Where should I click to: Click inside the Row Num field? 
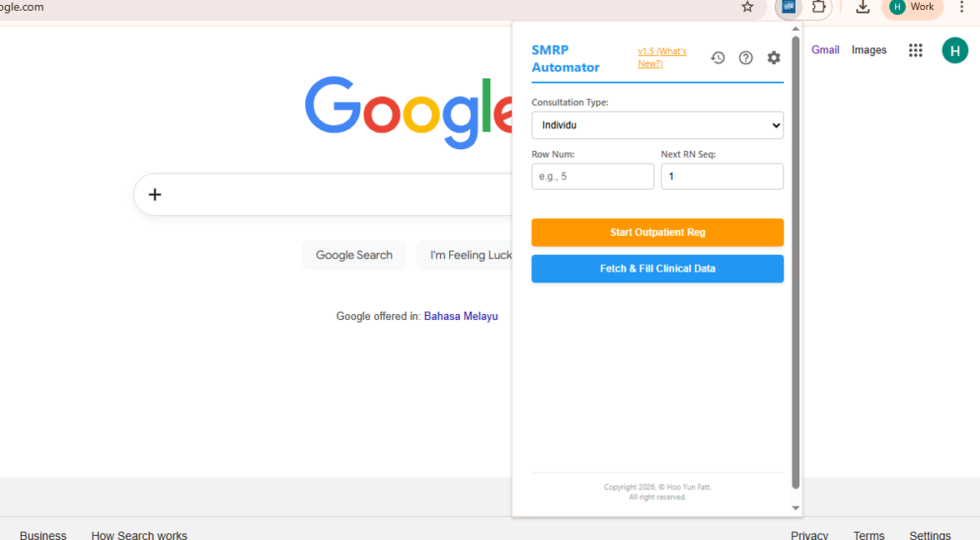point(592,176)
